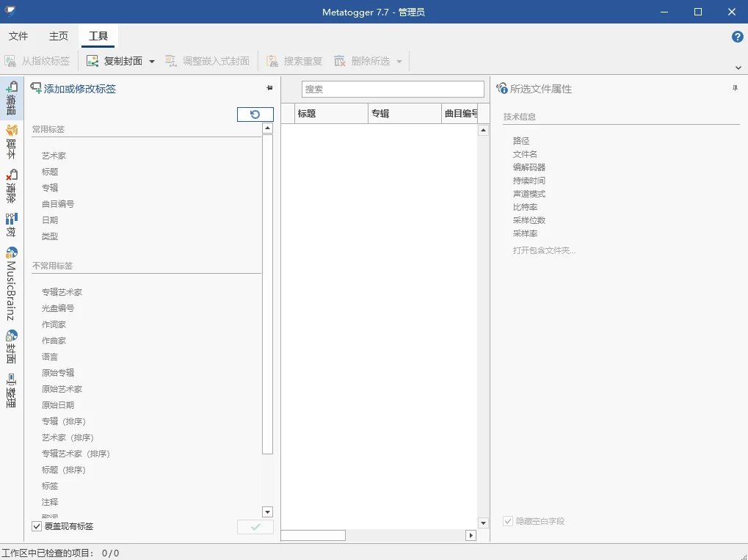Image resolution: width=748 pixels, height=560 pixels.
Task: Click 删除所选 toolbar item
Action: coord(362,61)
